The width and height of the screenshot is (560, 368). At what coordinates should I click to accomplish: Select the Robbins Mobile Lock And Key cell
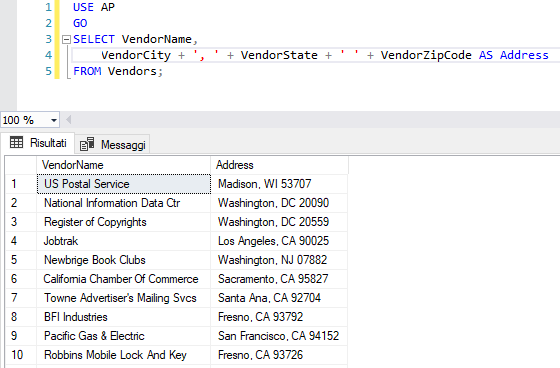[124, 355]
